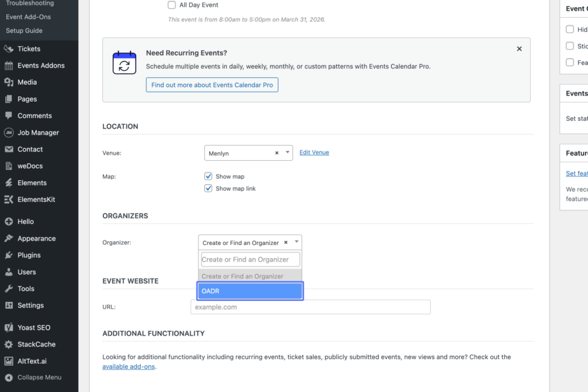
Task: Click the event time summary text
Action: 246,20
